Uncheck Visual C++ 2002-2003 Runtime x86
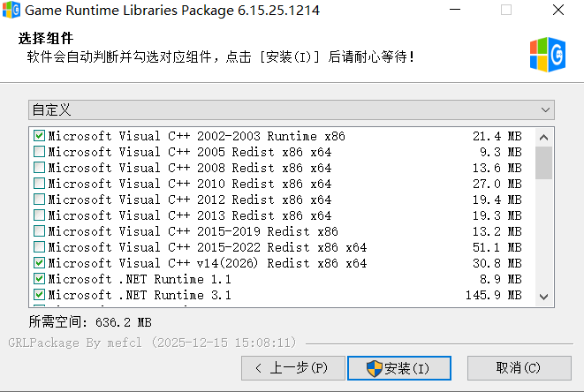The image size is (584, 392). pyautogui.click(x=39, y=135)
